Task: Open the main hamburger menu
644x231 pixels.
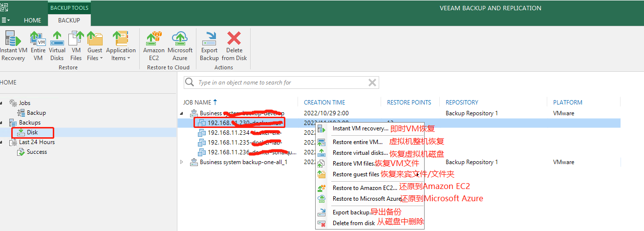Action: point(6,20)
